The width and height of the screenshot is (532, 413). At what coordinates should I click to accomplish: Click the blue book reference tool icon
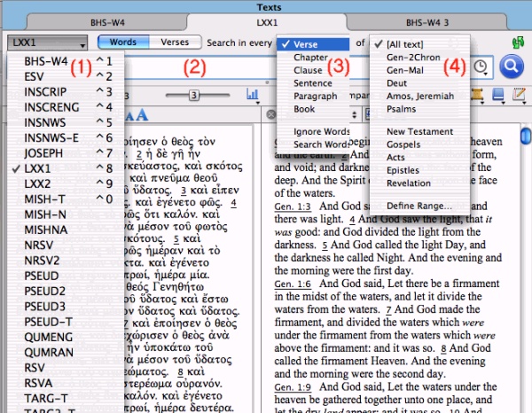(498, 95)
